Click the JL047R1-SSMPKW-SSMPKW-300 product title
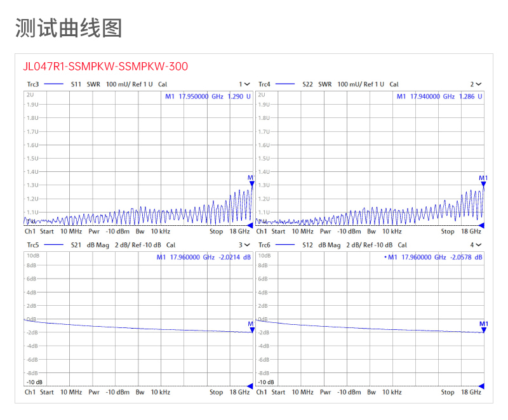The height and width of the screenshot is (420, 508). 105,66
